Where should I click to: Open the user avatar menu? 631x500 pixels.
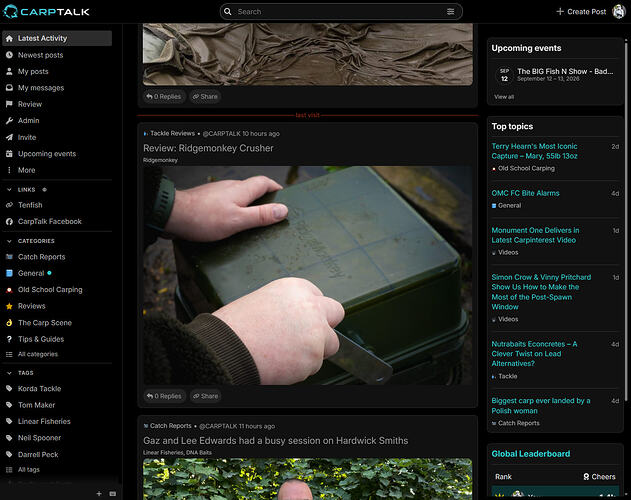(619, 12)
